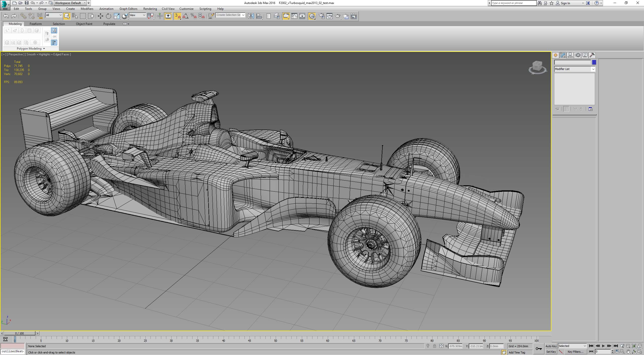This screenshot has width=644, height=355.
Task: Open the Utilities panel hammer icon
Action: point(592,55)
